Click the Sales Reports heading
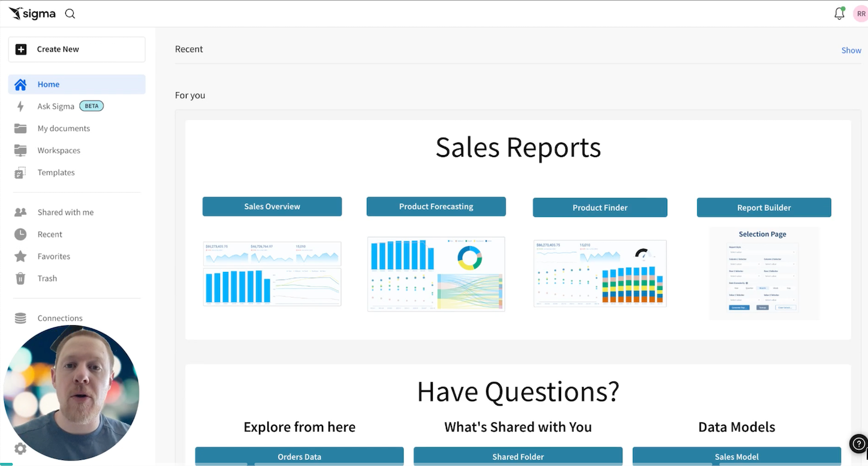This screenshot has height=466, width=868. click(518, 147)
